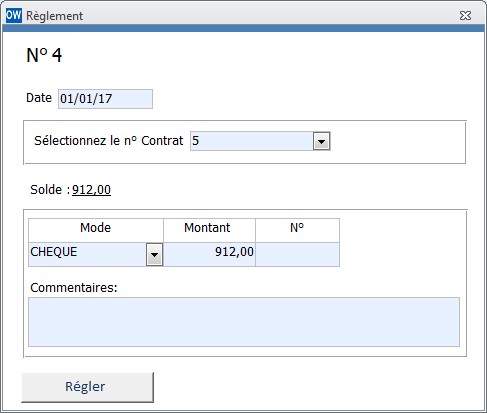Click the N° column header
This screenshot has height=413, width=487.
click(297, 230)
